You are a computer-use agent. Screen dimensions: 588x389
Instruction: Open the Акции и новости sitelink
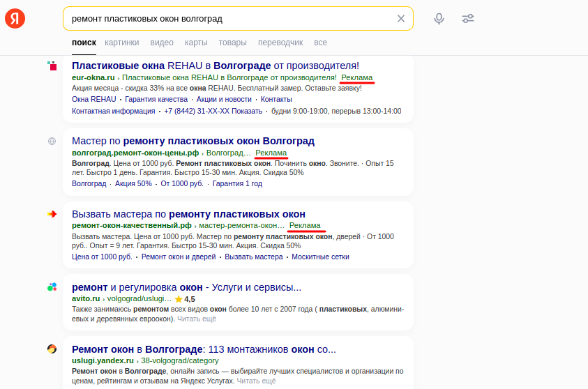tap(225, 99)
